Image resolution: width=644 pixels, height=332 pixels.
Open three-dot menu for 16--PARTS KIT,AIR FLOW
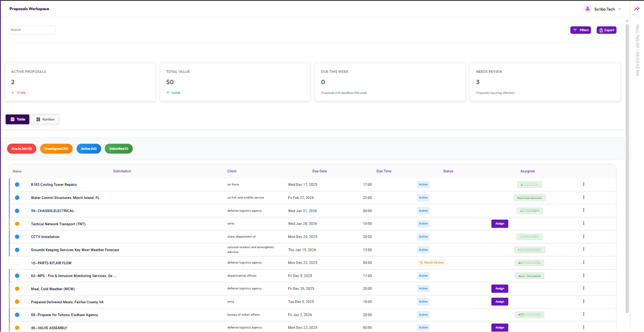point(584,262)
